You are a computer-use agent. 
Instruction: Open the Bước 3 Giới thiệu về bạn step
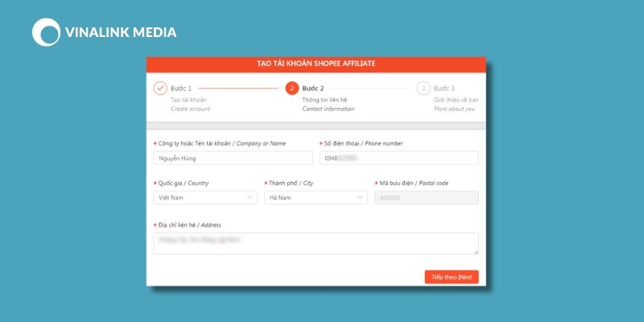click(x=456, y=98)
